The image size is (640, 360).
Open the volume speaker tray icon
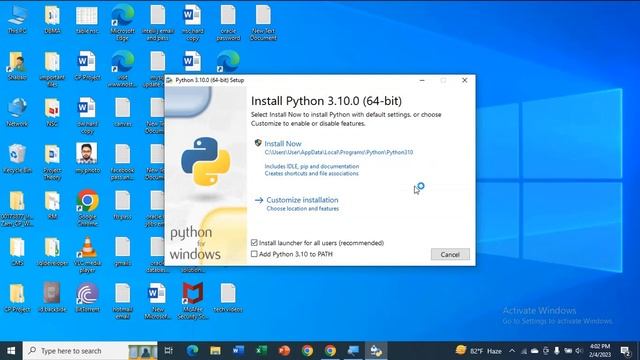coord(579,351)
